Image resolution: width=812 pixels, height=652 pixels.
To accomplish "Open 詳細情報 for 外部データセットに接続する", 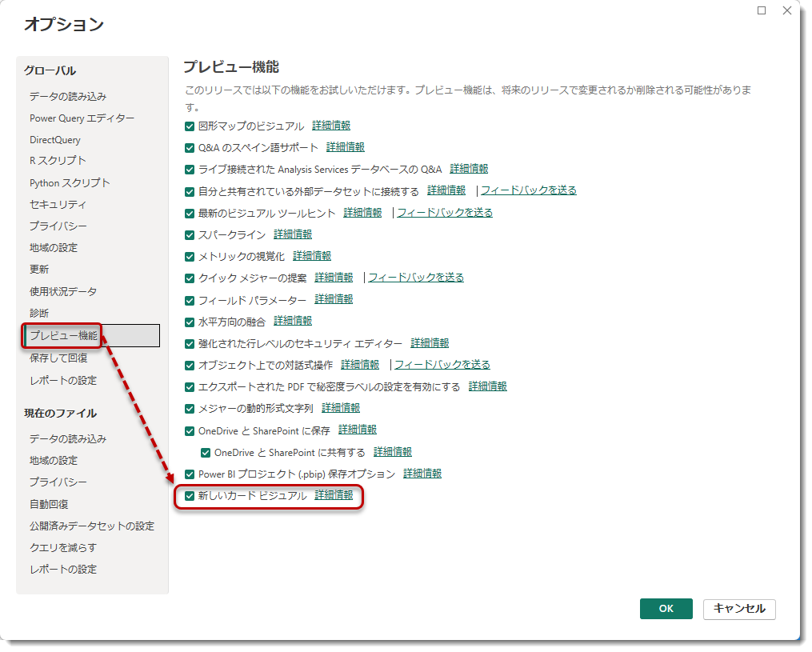I will [x=446, y=190].
